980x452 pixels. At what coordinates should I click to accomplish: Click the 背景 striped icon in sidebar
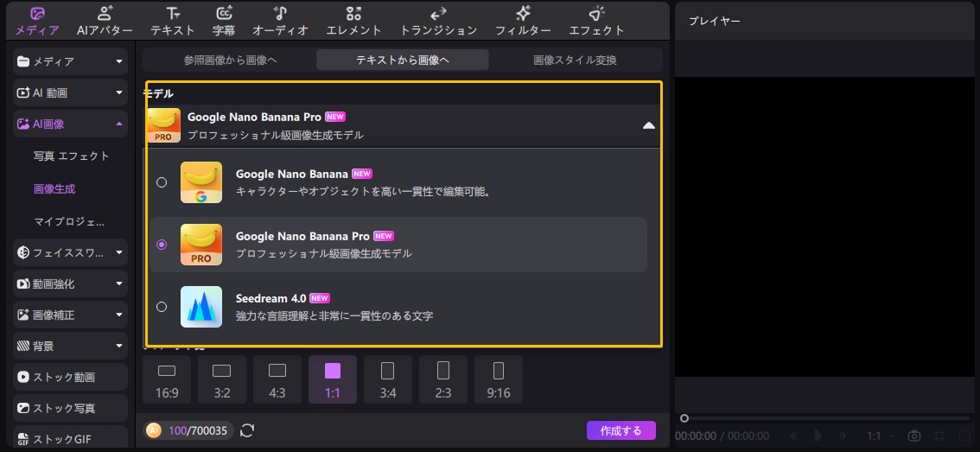coord(23,346)
